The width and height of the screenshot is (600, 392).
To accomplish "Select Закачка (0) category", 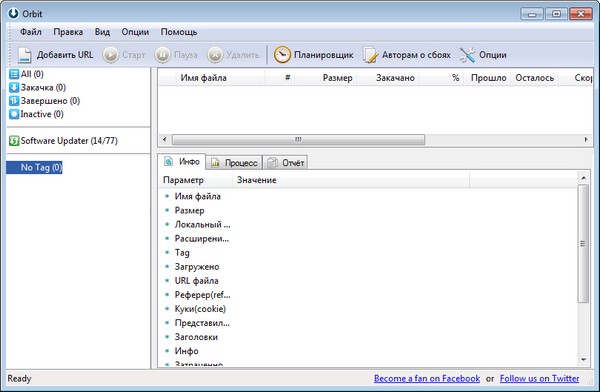I will click(x=43, y=88).
